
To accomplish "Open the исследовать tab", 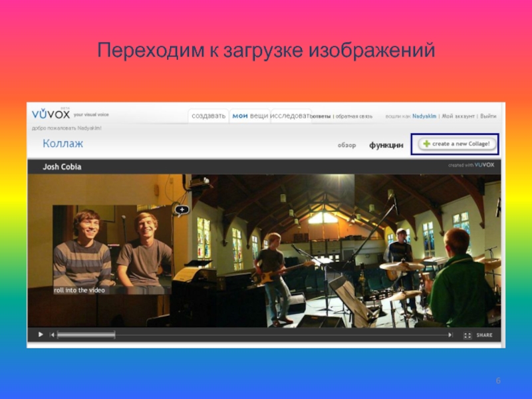I will coord(291,116).
